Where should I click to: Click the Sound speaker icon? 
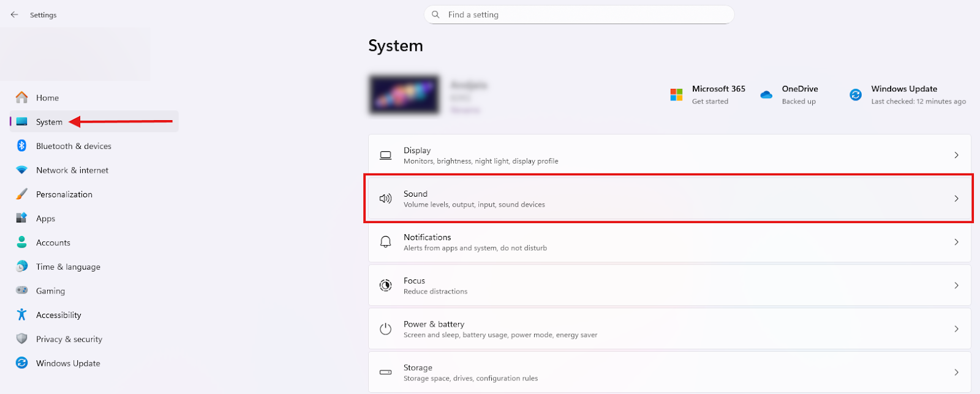[385, 199]
